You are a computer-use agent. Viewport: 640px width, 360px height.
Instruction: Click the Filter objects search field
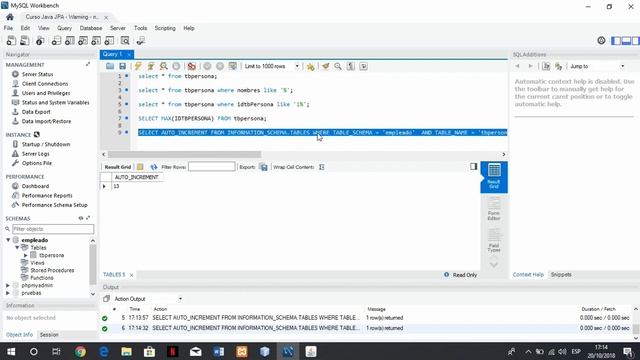tap(53, 229)
